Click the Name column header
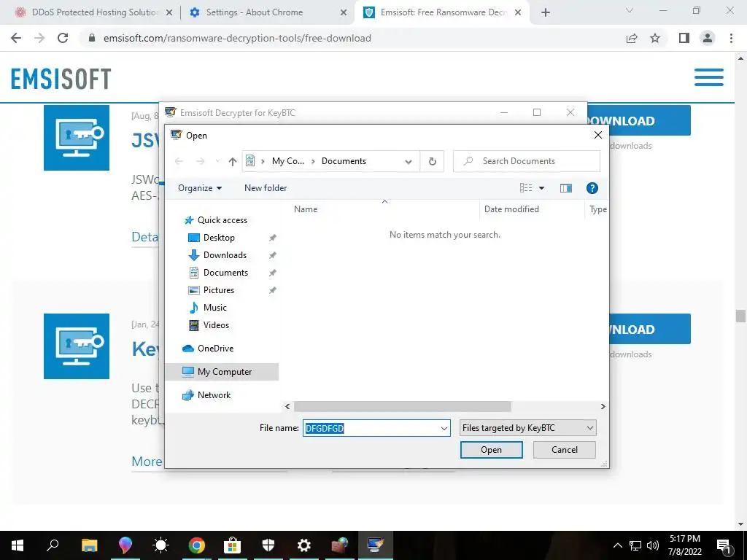This screenshot has height=560, width=747. (x=306, y=209)
